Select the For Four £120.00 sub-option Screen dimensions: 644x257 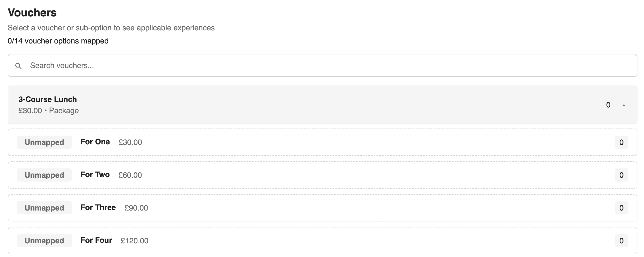[322, 241]
